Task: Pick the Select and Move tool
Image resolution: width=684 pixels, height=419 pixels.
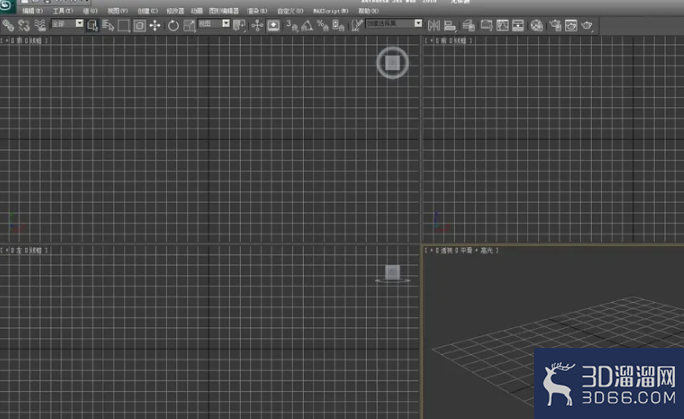Action: [x=155, y=25]
